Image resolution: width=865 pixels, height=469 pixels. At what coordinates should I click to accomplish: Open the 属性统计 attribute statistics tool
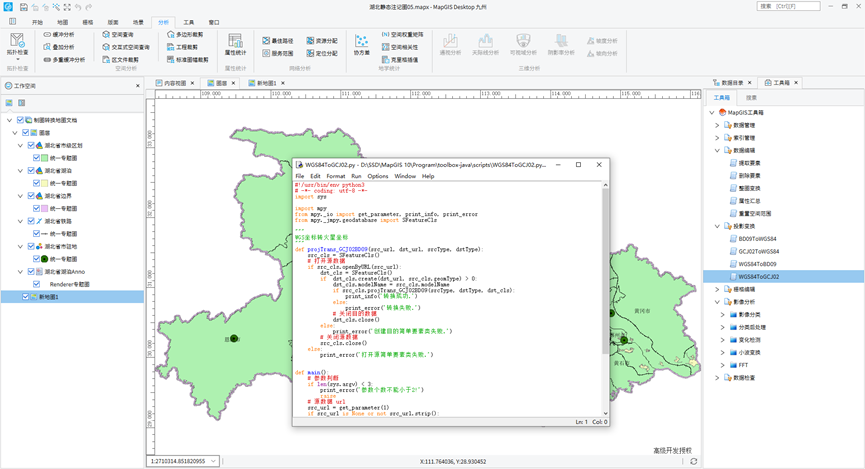tap(235, 42)
